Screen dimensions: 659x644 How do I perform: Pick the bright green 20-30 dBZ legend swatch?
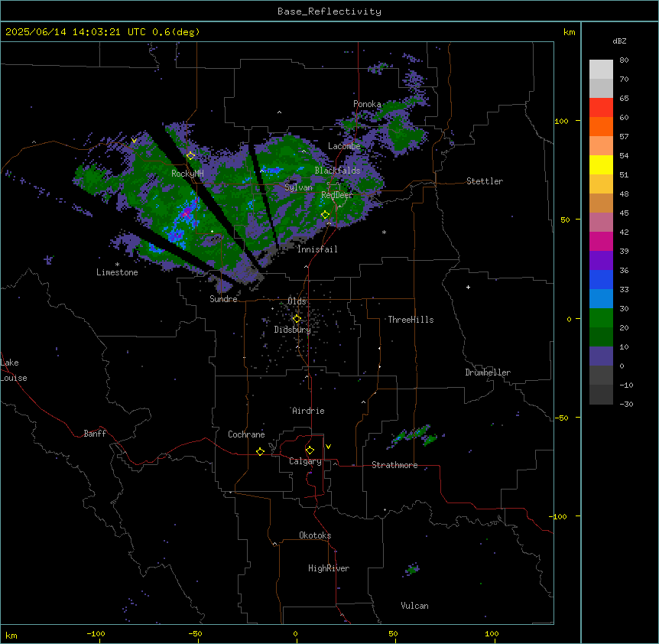[x=601, y=318]
